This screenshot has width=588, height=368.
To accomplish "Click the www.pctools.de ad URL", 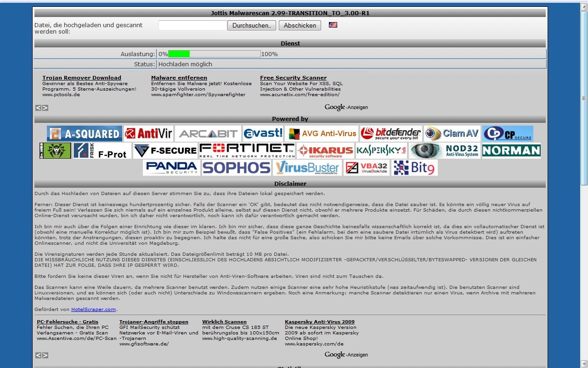I will [x=61, y=94].
